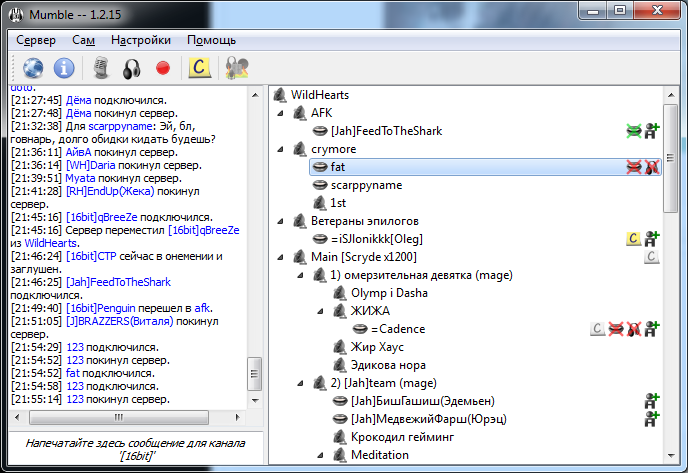The width and height of the screenshot is (688, 473).
Task: Click channel tree scrollbar down arrow
Action: [671, 456]
